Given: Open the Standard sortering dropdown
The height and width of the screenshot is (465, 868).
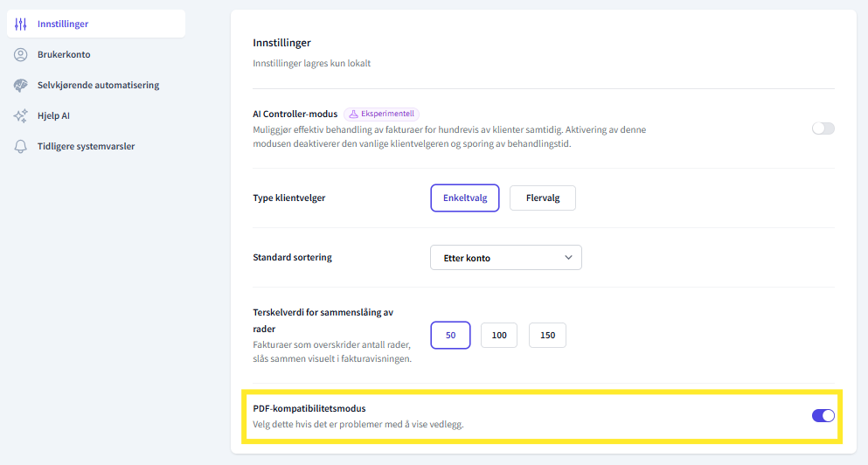Looking at the screenshot, I should 505,258.
